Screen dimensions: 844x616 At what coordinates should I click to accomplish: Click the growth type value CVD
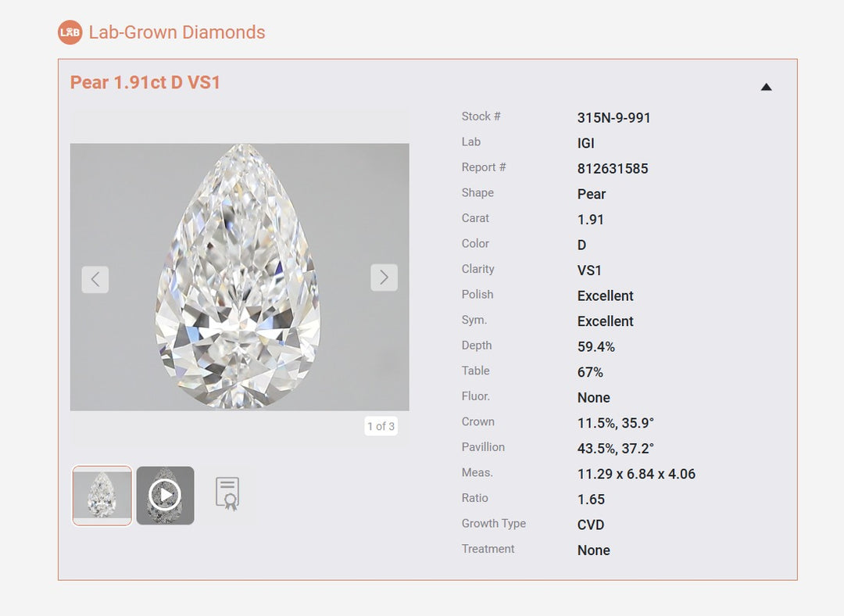coord(591,525)
